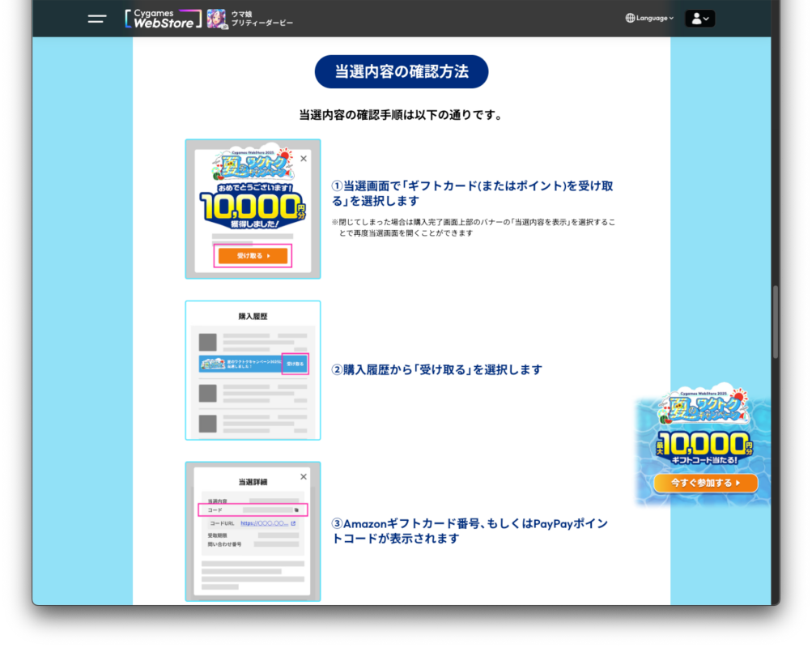812x648 pixels.
Task: Click the Cygames WebStore logo
Action: point(164,19)
